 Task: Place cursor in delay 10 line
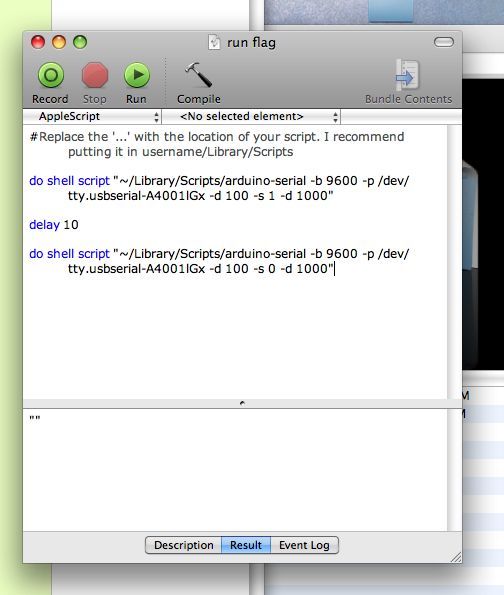click(x=54, y=225)
